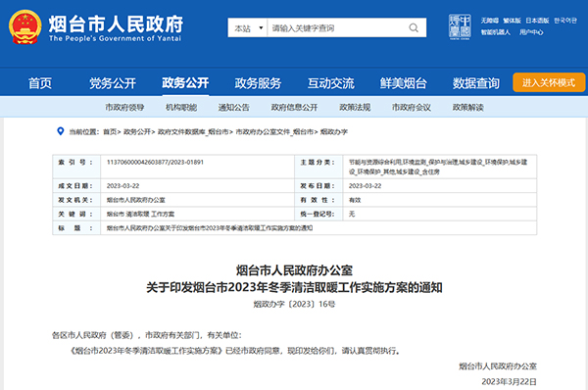Switch to 繁体版 traditional Chinese
The width and height of the screenshot is (588, 390).
512,21
